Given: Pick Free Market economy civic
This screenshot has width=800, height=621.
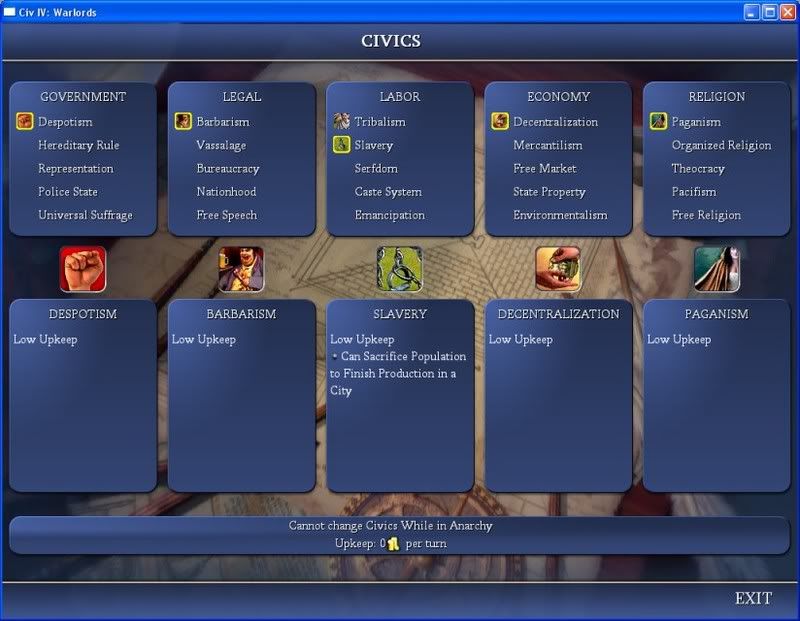Looking at the screenshot, I should tap(544, 168).
